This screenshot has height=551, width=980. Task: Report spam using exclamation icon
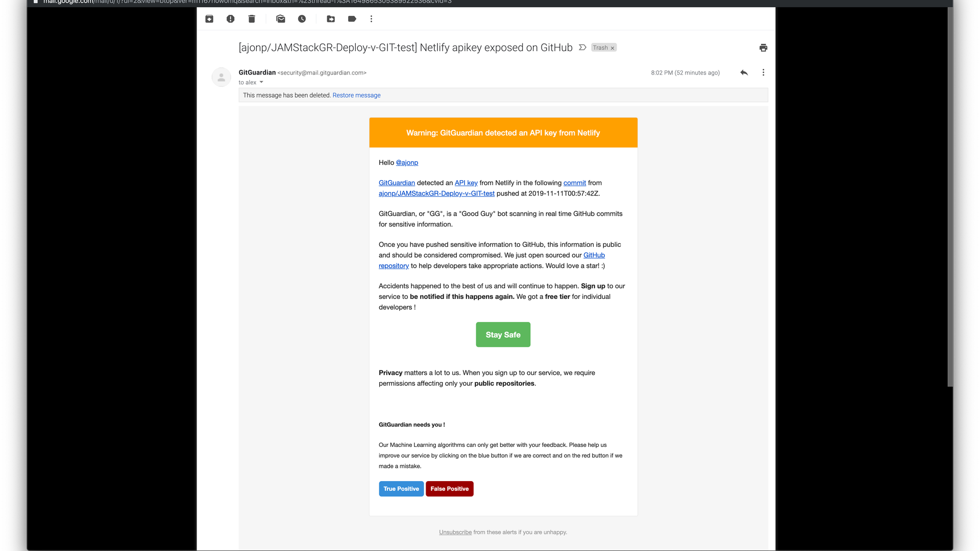click(231, 19)
